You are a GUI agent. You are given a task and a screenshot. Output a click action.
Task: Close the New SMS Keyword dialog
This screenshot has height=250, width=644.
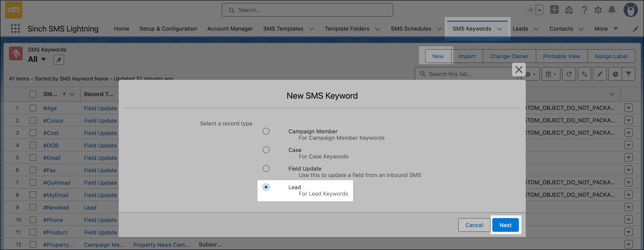(x=519, y=69)
